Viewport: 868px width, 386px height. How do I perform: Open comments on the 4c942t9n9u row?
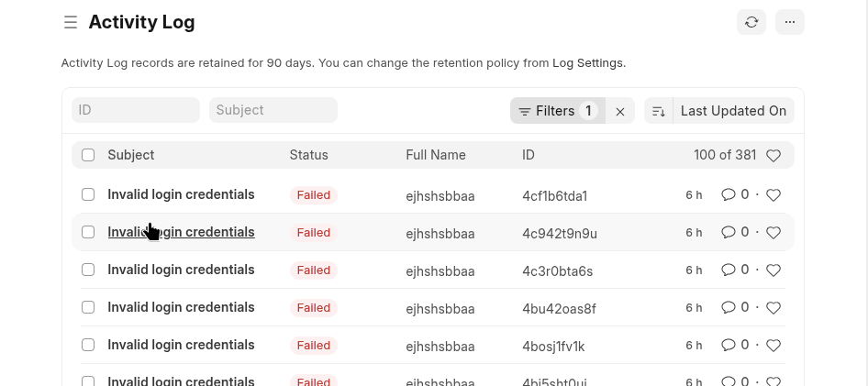[729, 233]
